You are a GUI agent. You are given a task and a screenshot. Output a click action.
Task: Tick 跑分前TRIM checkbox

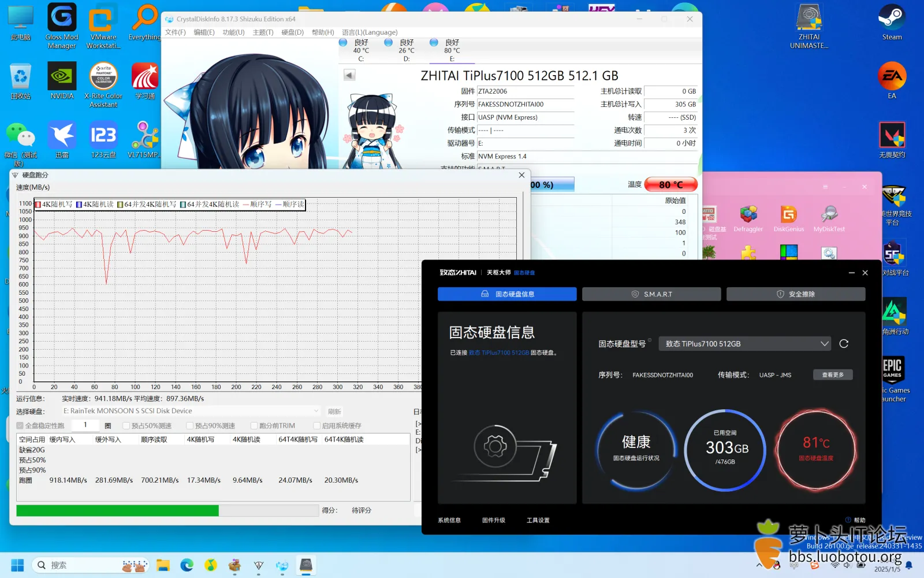pyautogui.click(x=254, y=425)
